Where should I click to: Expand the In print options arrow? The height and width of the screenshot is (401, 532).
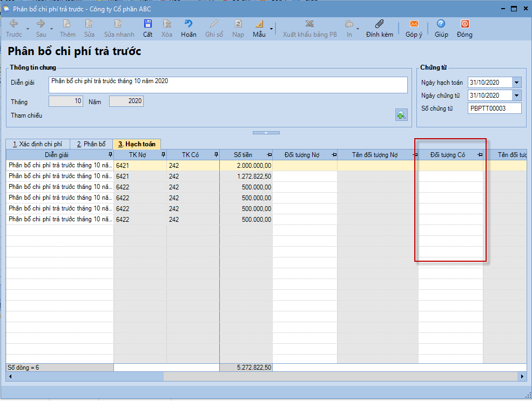(358, 29)
